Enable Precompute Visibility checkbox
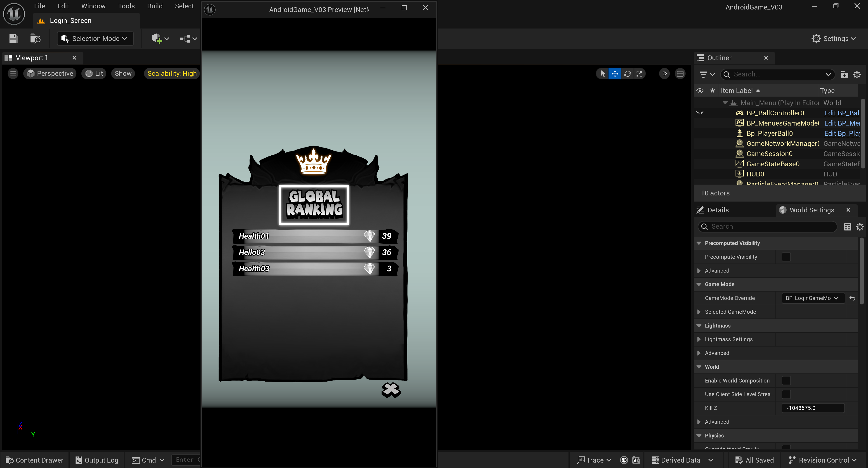The image size is (868, 468). click(x=786, y=257)
